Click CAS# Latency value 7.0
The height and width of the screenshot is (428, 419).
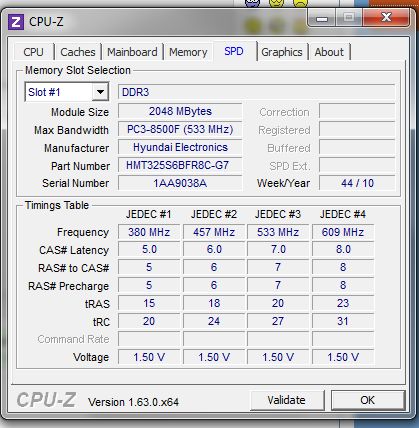coord(278,249)
